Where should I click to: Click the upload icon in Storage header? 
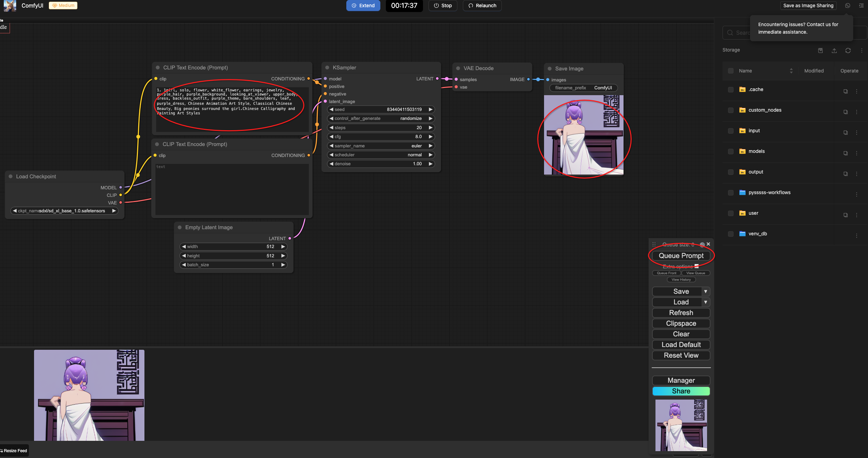coord(834,51)
